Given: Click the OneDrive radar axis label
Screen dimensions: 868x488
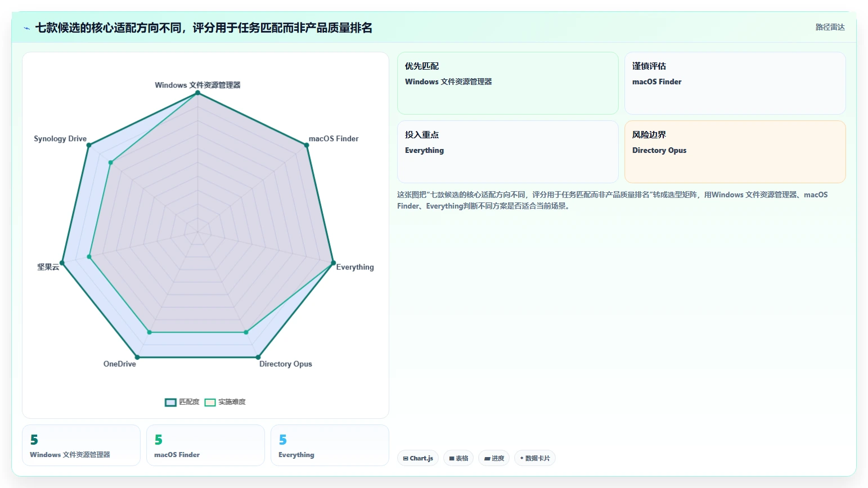Looking at the screenshot, I should (x=119, y=364).
